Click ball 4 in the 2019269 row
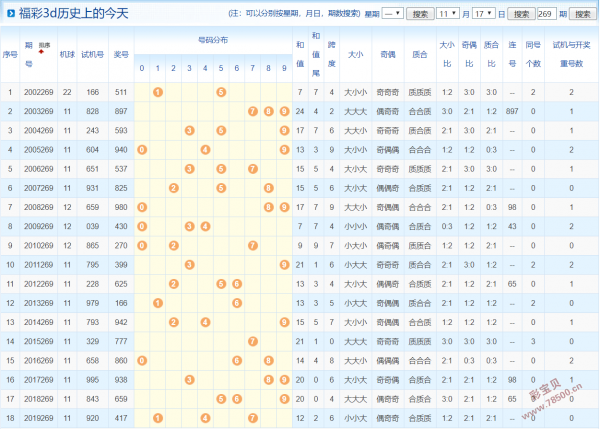This screenshot has height=429, width=600. click(205, 418)
